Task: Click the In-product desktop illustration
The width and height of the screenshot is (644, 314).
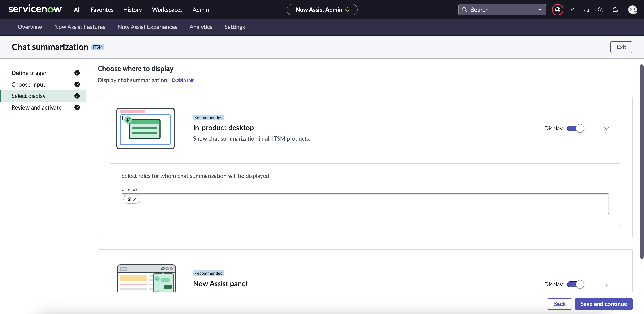Action: tap(145, 129)
